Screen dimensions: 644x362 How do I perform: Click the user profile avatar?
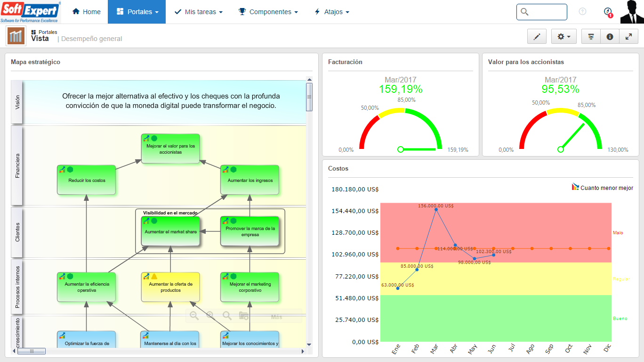[x=631, y=12]
